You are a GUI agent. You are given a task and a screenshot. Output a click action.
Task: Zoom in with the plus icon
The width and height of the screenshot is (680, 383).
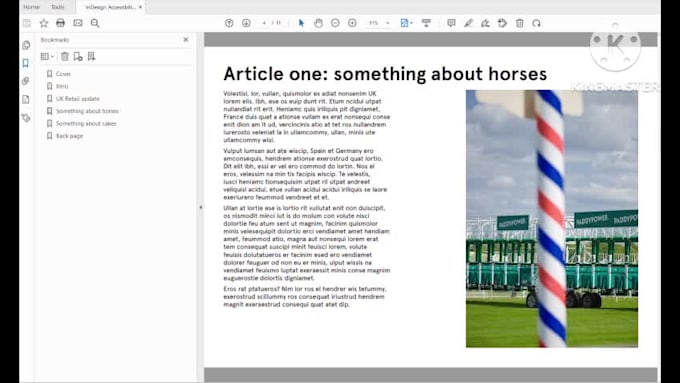click(352, 23)
